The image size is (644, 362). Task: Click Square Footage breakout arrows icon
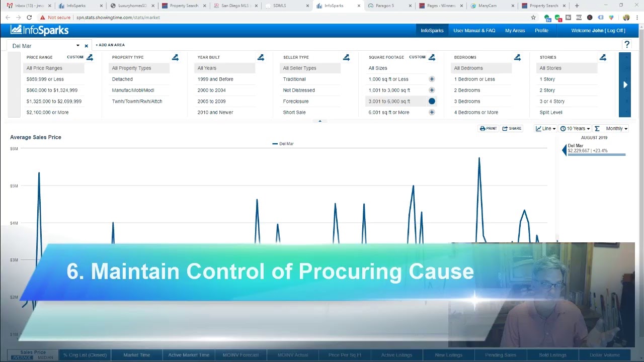tap(432, 57)
